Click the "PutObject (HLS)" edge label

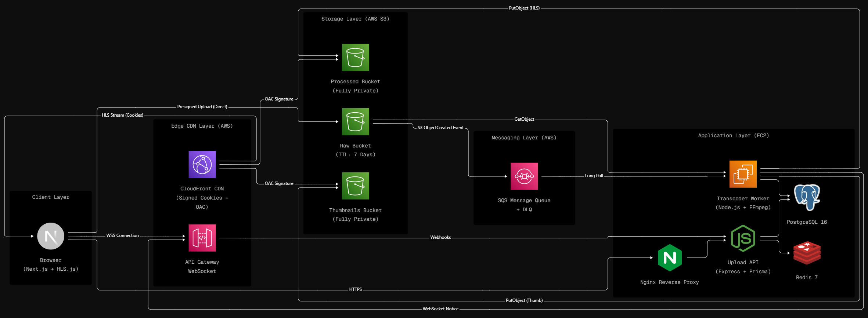click(524, 8)
